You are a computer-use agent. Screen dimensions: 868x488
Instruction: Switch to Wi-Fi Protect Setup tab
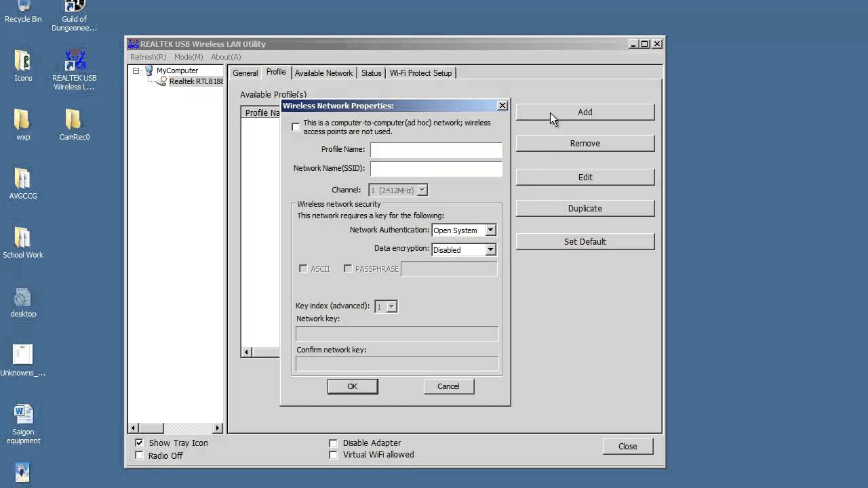tap(420, 73)
